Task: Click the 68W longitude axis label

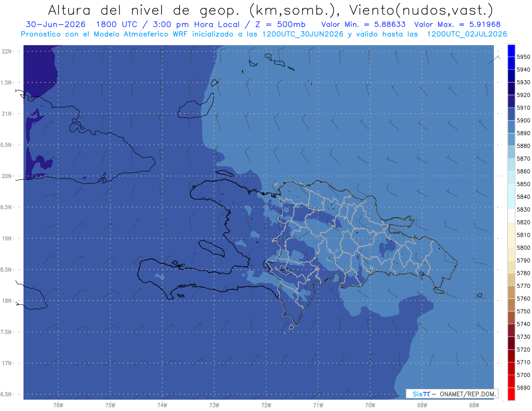Action: [473, 405]
